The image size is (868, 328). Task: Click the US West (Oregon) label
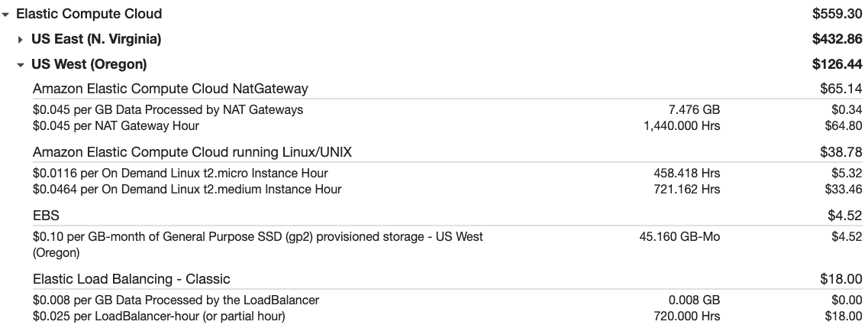click(x=89, y=64)
